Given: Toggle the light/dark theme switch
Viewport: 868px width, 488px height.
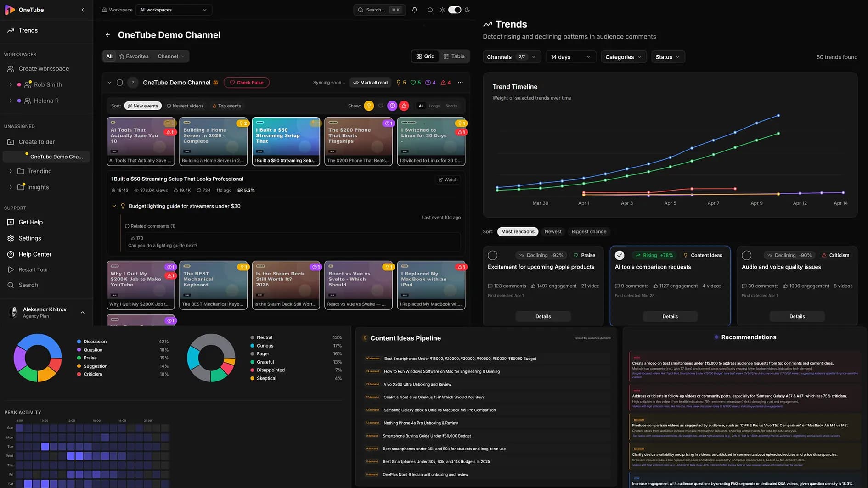Looking at the screenshot, I should pos(454,10).
